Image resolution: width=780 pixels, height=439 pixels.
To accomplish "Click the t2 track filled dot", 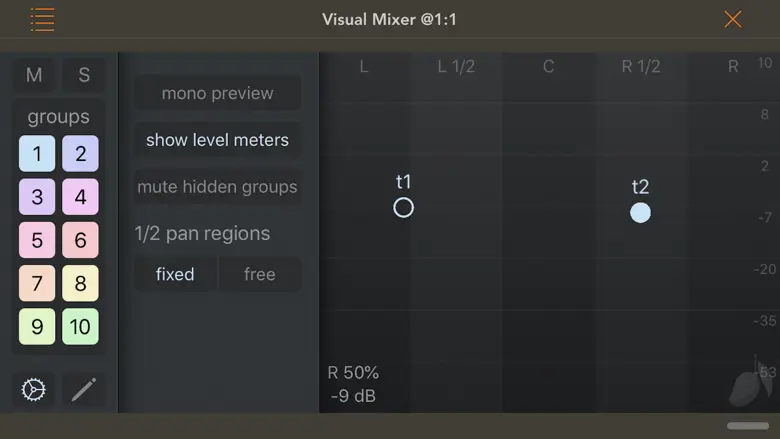I will tap(640, 212).
